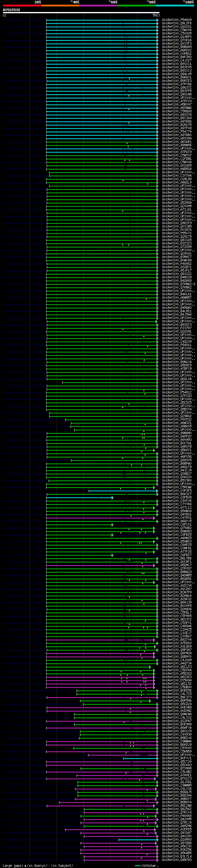Select the label UniRef100_P90532
This screenshot has width=197, height=868.
[176, 419]
